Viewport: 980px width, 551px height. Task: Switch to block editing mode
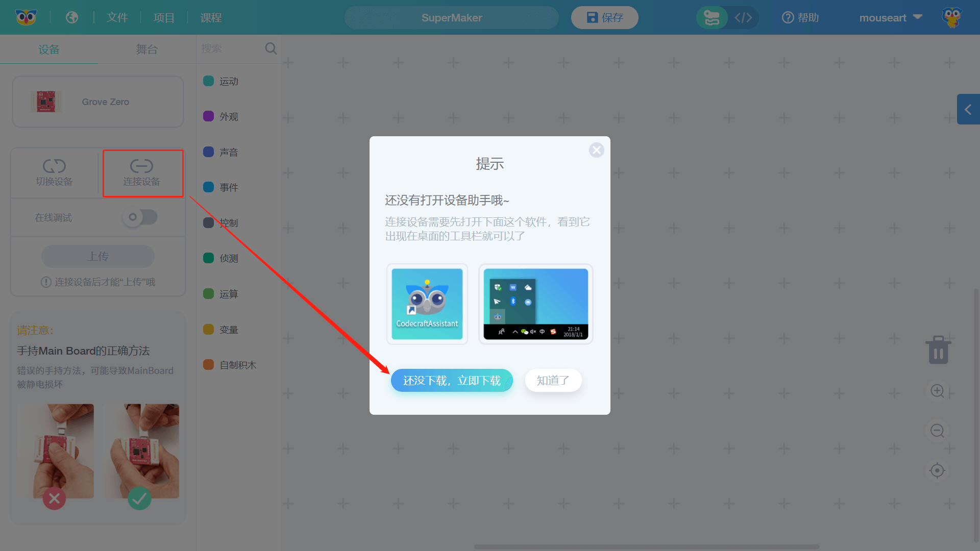pos(712,18)
